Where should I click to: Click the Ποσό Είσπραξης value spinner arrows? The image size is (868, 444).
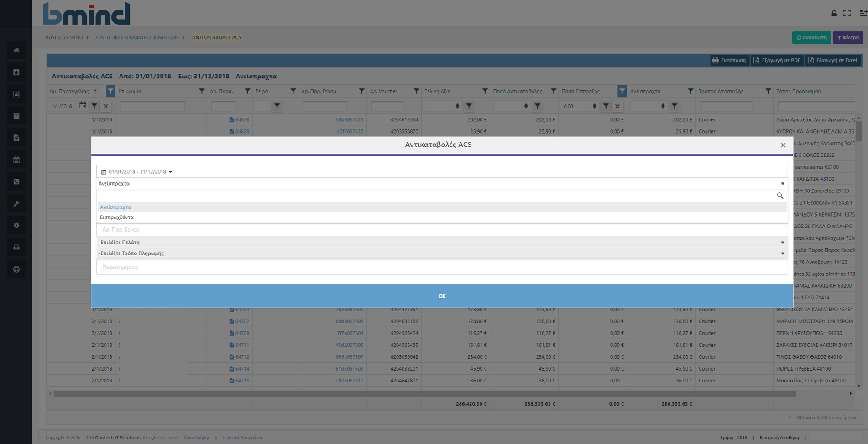click(x=594, y=106)
